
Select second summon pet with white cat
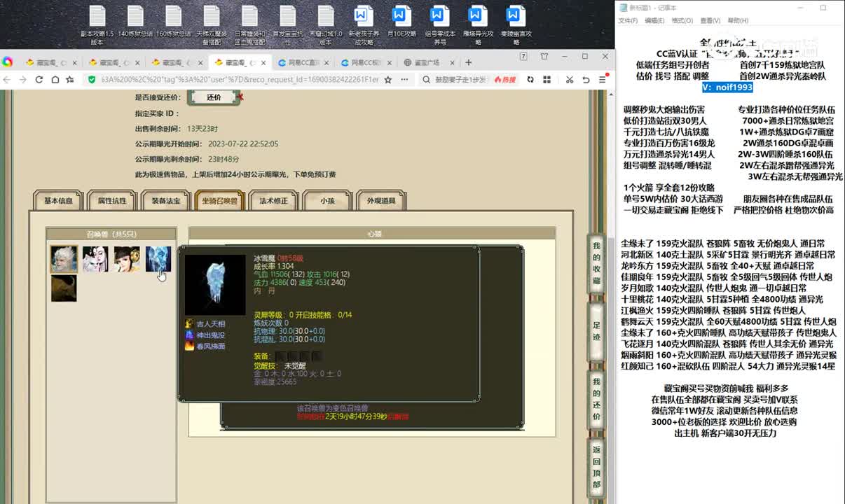click(95, 259)
